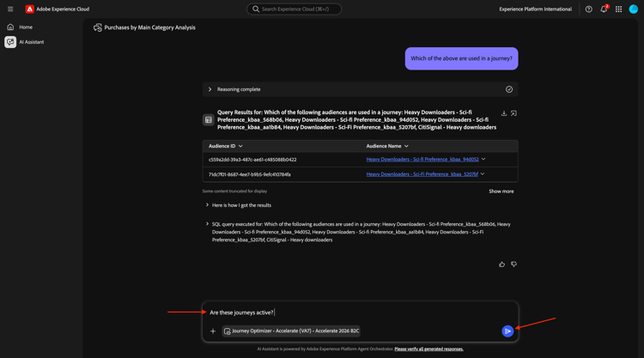Select audience ID 71dc7f01 cell
Viewport: 644px width, 358px height.
(250, 174)
